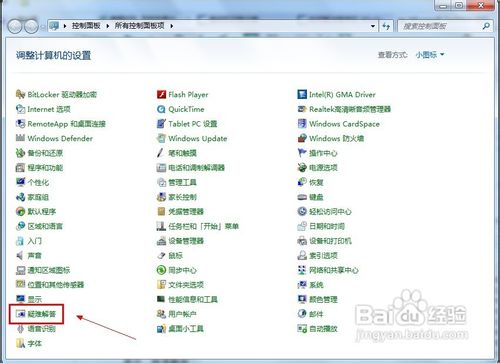Open 个性化 icon
The width and height of the screenshot is (500, 363).
[20, 182]
